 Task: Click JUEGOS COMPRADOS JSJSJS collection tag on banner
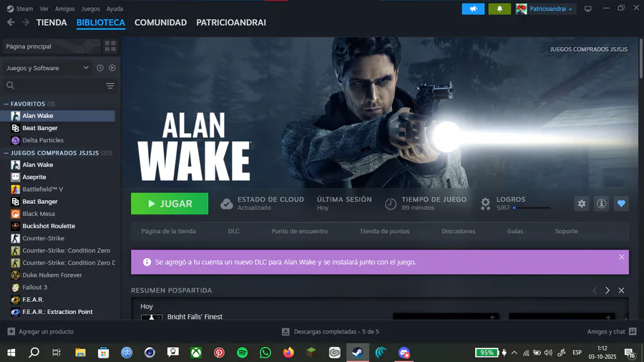click(589, 49)
